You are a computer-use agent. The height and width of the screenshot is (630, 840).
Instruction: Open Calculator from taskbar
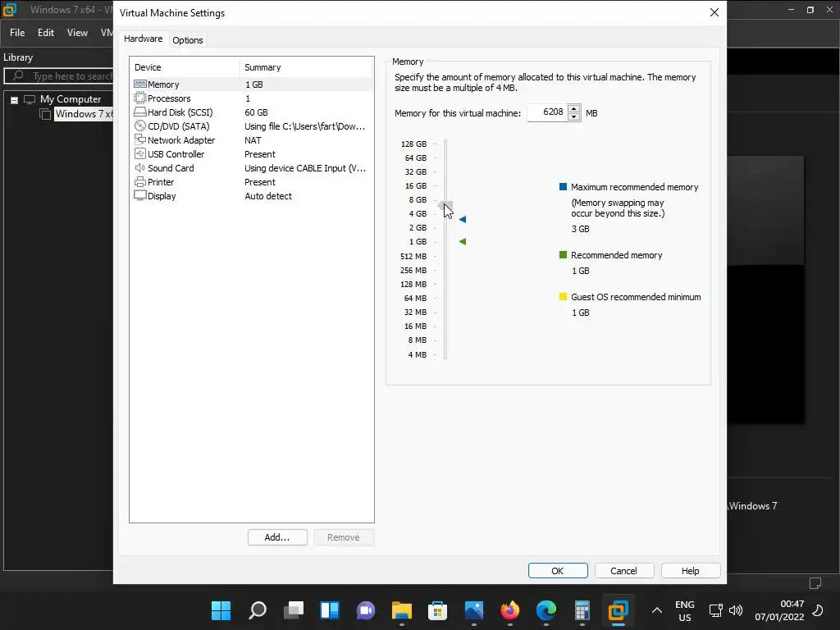pyautogui.click(x=582, y=609)
